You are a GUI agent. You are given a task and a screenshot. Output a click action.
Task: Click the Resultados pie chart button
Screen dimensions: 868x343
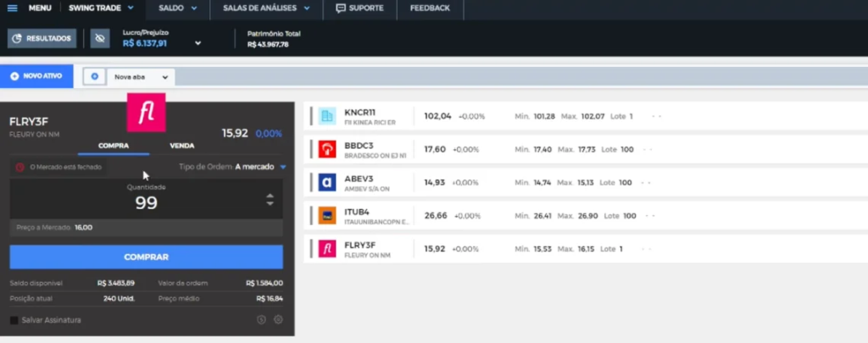tap(42, 38)
